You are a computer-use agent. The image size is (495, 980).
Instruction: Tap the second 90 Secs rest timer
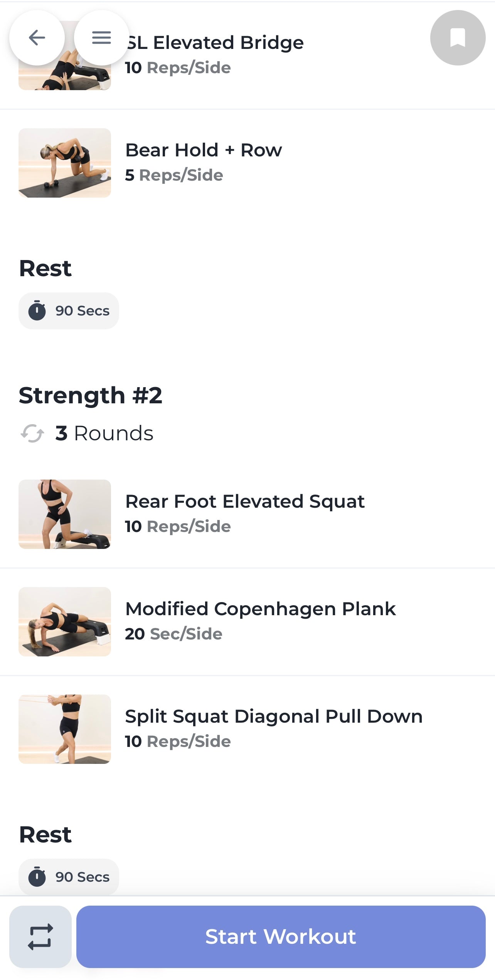click(69, 877)
